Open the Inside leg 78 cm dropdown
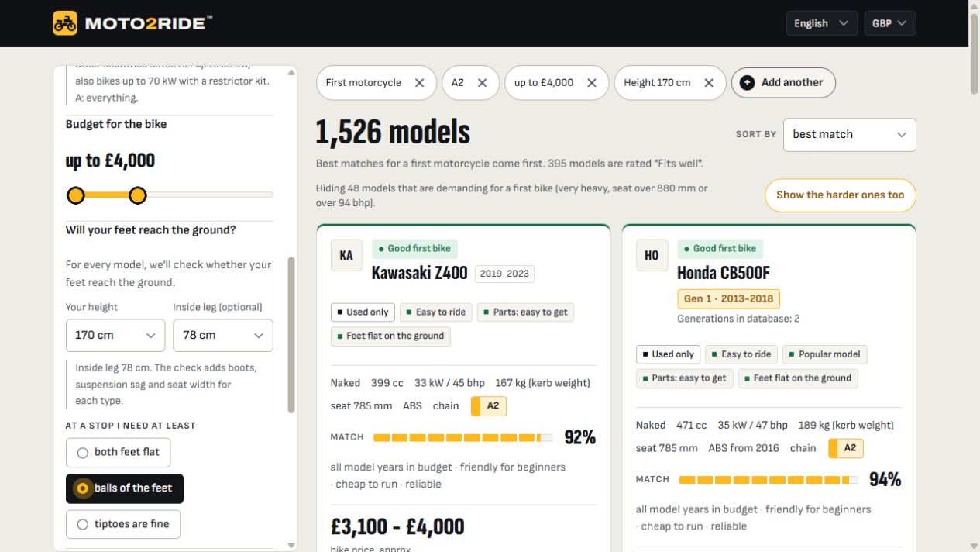 pyautogui.click(x=223, y=336)
